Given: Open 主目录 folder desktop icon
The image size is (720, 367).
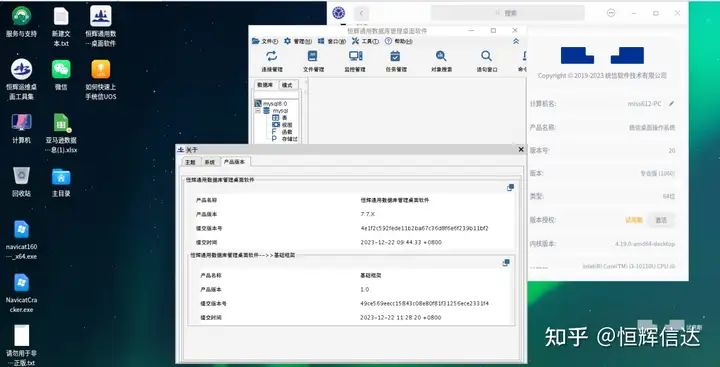Looking at the screenshot, I should tap(61, 182).
